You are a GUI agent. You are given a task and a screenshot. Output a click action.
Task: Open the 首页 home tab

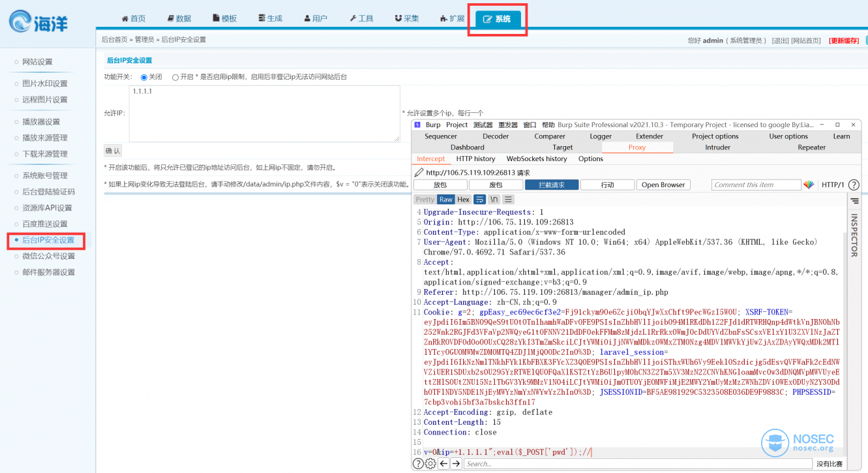[x=134, y=18]
